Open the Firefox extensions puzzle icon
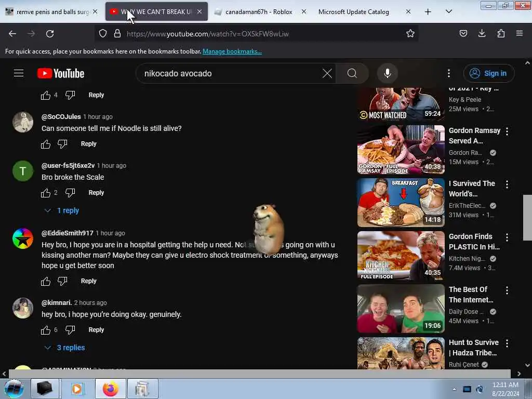Image resolution: width=532 pixels, height=399 pixels. tap(501, 34)
